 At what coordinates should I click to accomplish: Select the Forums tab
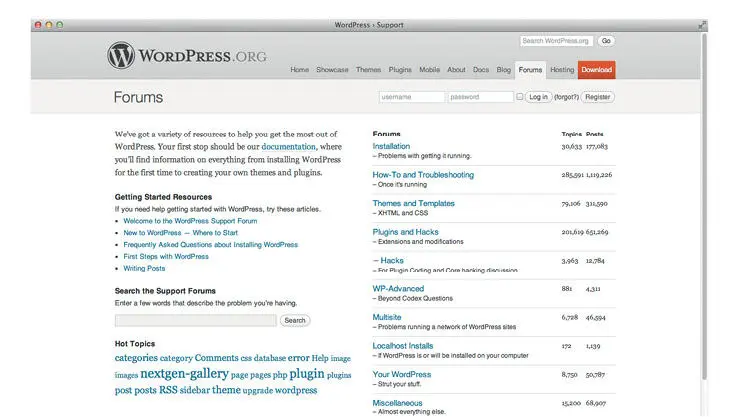pos(530,70)
